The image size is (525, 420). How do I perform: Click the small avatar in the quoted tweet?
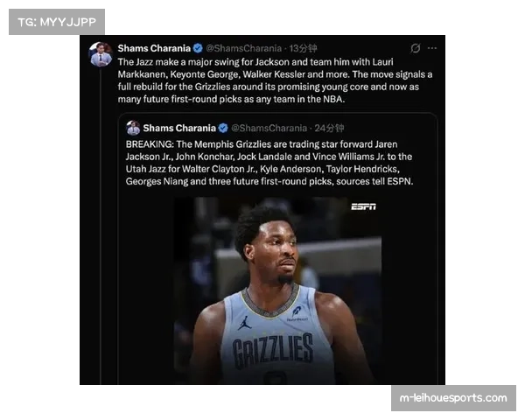(x=133, y=128)
